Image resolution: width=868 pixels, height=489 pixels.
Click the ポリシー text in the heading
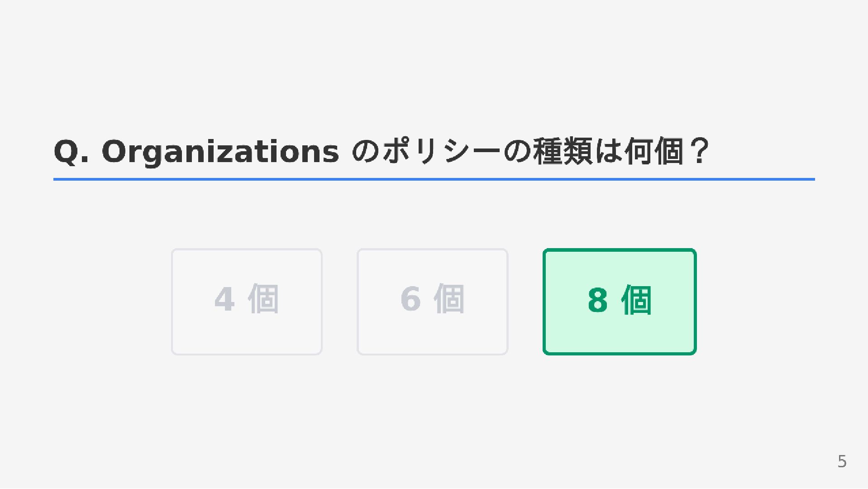coord(441,151)
